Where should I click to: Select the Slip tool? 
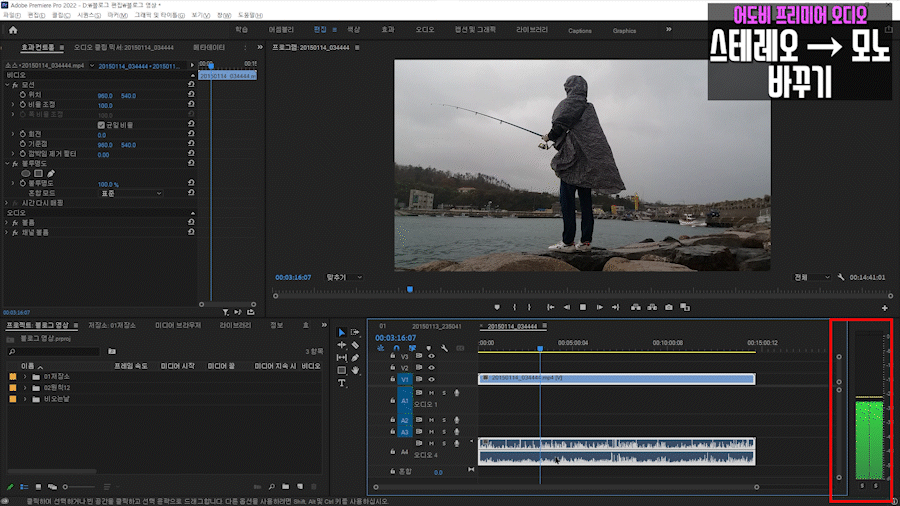tap(342, 357)
